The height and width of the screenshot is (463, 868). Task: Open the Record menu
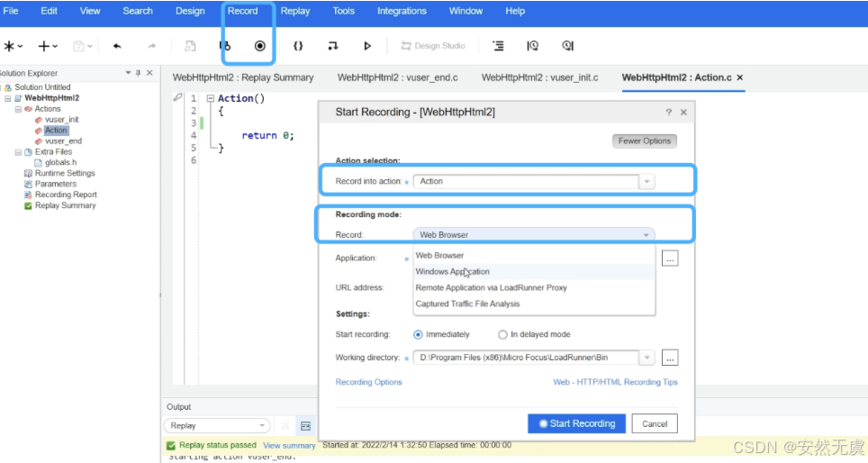pos(242,11)
